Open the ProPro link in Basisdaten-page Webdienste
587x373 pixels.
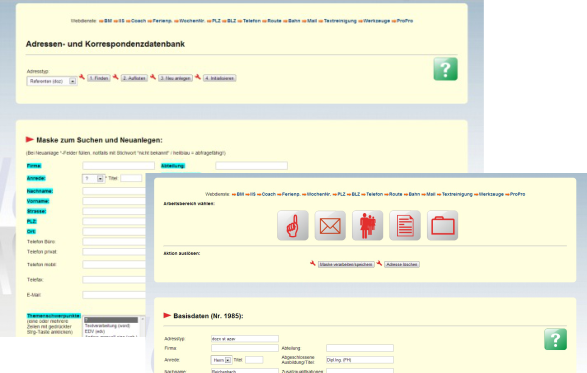coord(517,194)
